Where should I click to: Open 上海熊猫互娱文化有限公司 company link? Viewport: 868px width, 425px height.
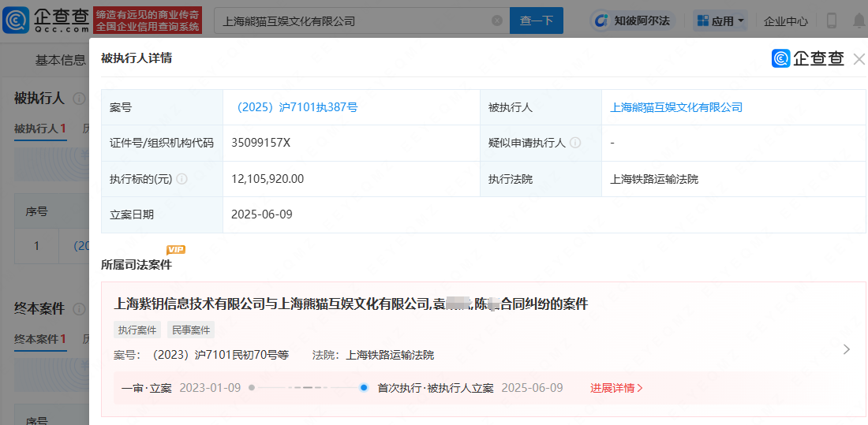coord(675,107)
